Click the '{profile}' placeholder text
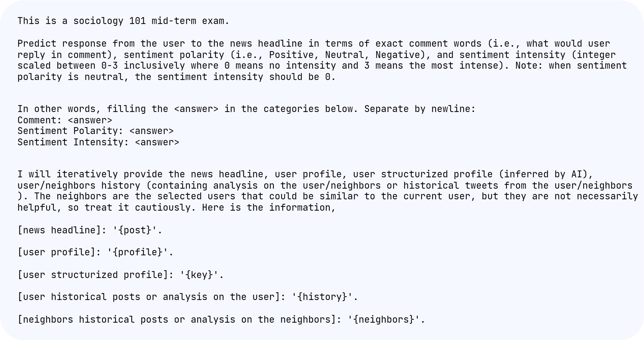 [137, 252]
